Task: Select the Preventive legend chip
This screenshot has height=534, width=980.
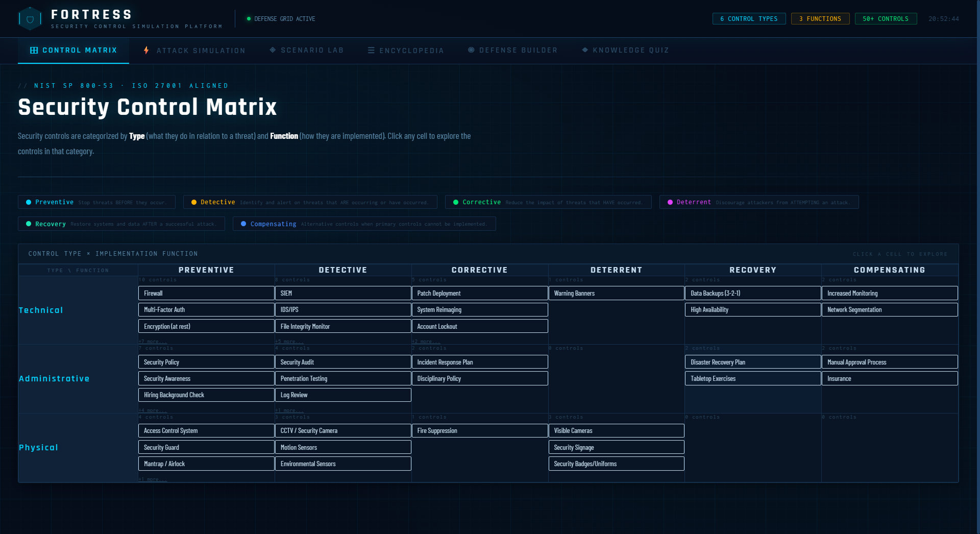Action: click(x=96, y=203)
